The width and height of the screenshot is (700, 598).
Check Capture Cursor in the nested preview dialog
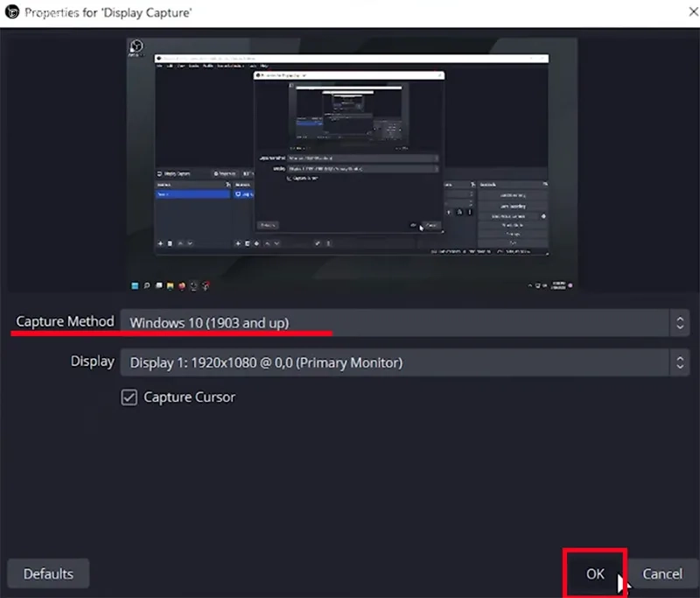click(x=289, y=179)
